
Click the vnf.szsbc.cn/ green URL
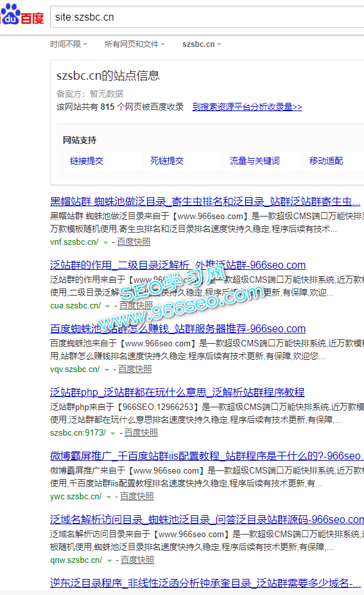[x=74, y=242]
